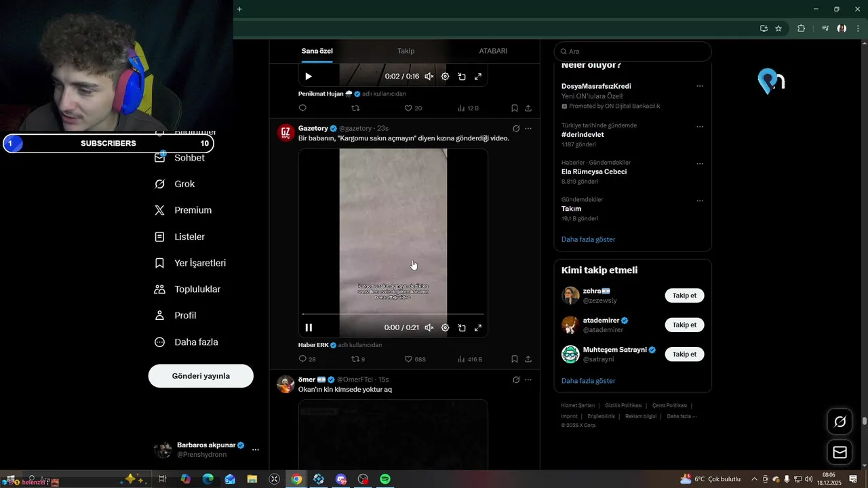Open File Explorer from the taskbar
868x488 pixels.
click(x=252, y=479)
